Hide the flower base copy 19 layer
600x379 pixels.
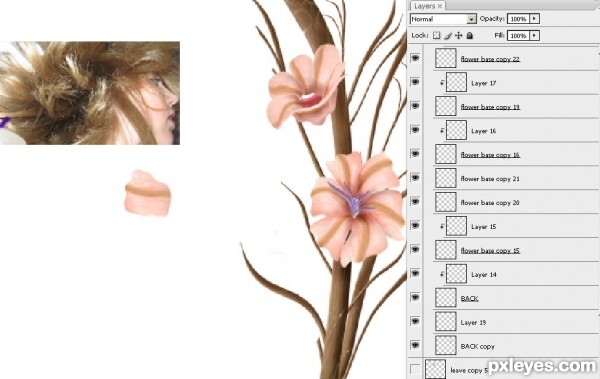[x=415, y=106]
